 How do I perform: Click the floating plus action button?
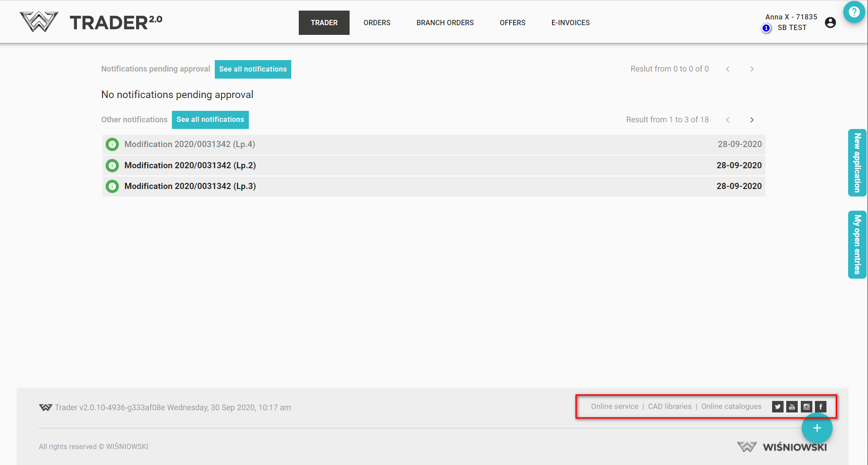tap(817, 428)
